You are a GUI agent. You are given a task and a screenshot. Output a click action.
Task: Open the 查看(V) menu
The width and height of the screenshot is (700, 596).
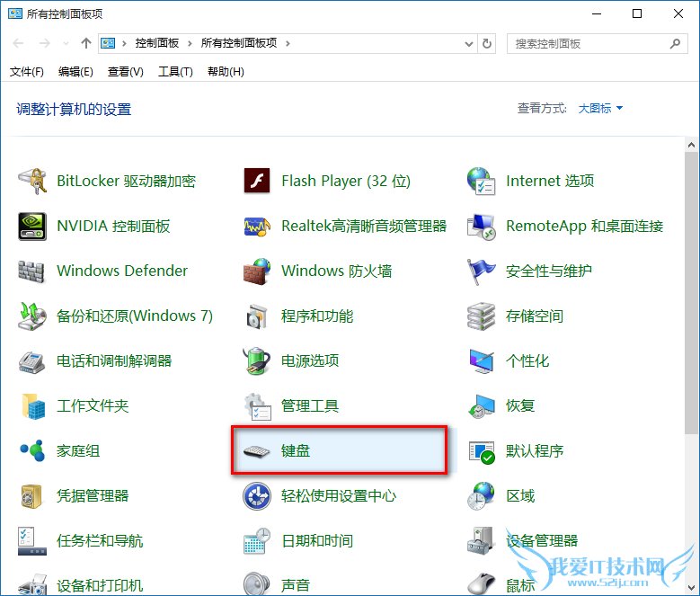tap(126, 72)
